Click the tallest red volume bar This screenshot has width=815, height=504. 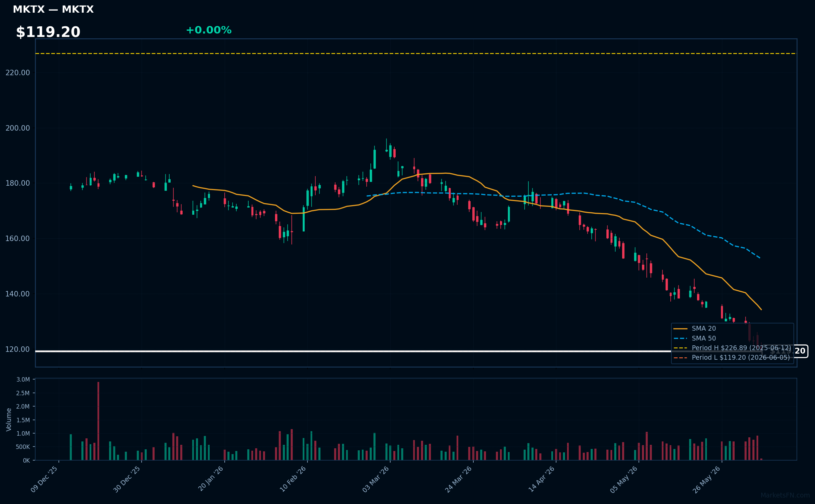pos(98,421)
